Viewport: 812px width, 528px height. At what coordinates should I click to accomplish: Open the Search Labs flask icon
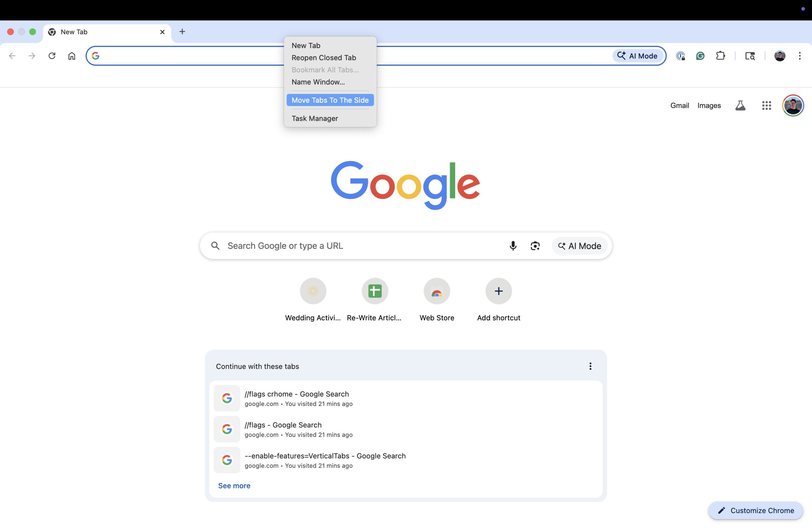pyautogui.click(x=740, y=105)
